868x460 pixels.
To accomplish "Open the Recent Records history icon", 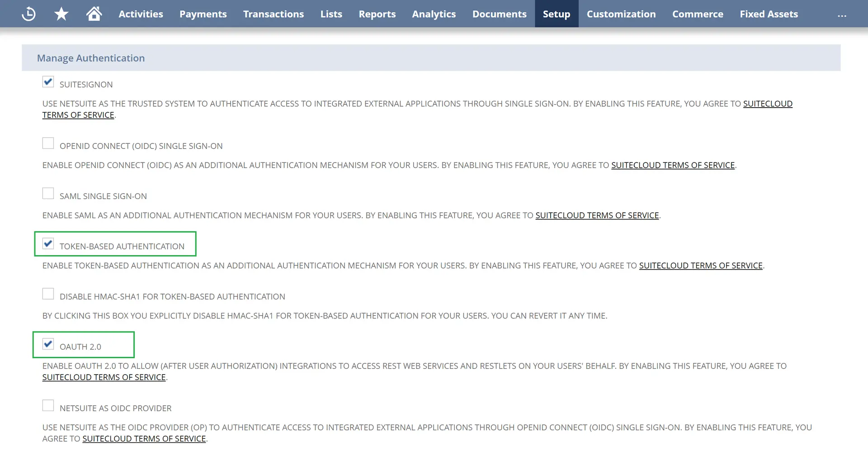I will pyautogui.click(x=28, y=14).
